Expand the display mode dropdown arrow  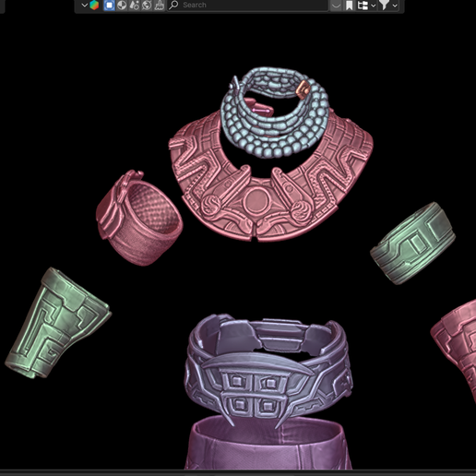(374, 6)
